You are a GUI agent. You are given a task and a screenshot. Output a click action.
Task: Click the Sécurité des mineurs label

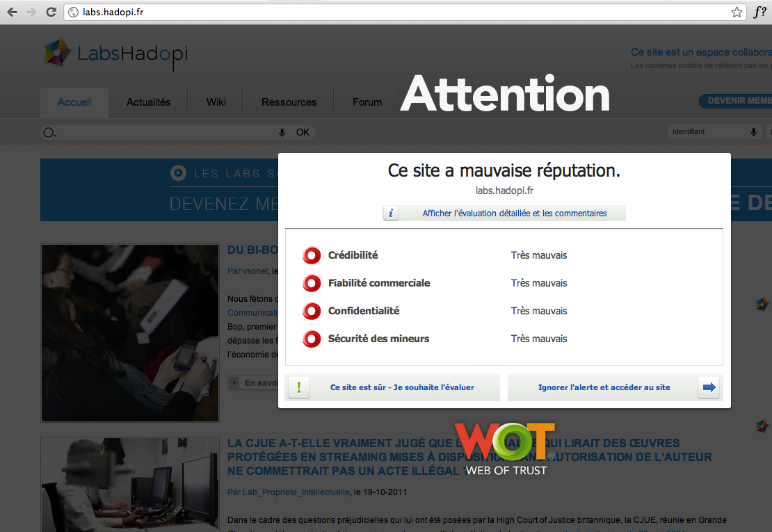[378, 339]
